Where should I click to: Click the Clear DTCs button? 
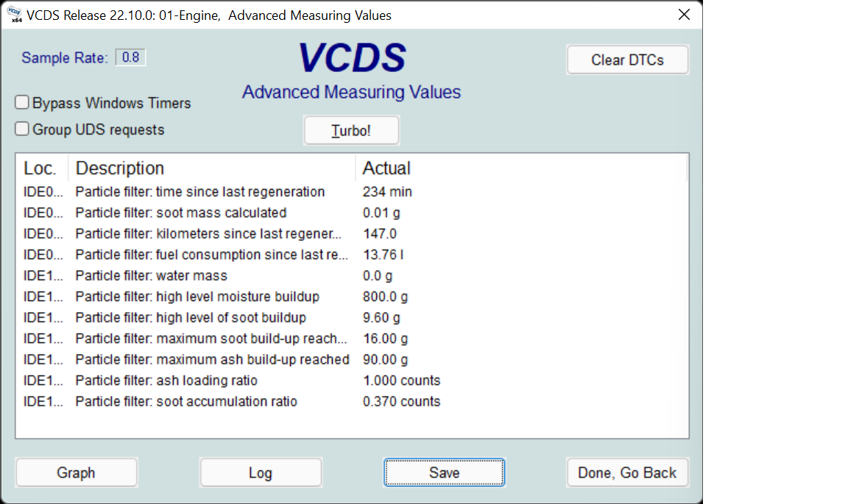[x=627, y=60]
